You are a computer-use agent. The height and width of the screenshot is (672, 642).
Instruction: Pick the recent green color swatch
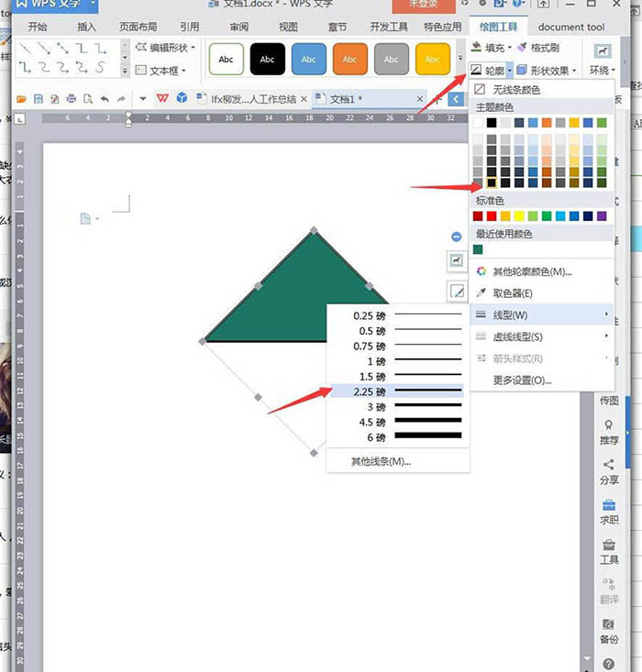tap(478, 249)
